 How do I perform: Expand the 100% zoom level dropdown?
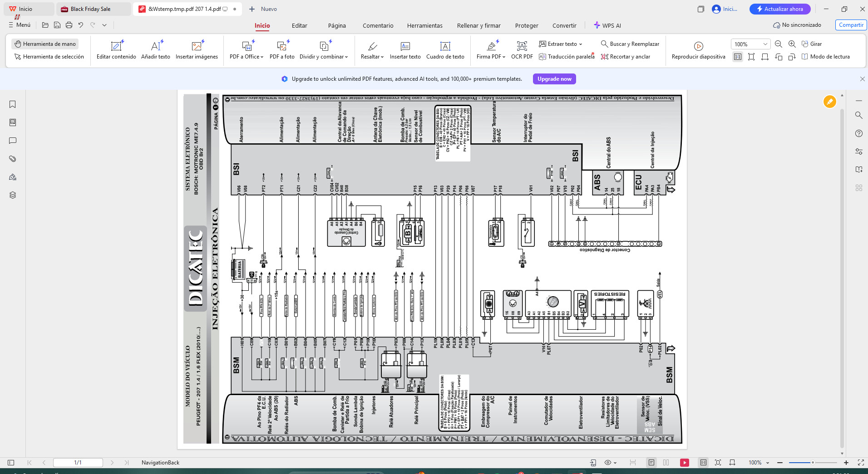[x=765, y=44]
